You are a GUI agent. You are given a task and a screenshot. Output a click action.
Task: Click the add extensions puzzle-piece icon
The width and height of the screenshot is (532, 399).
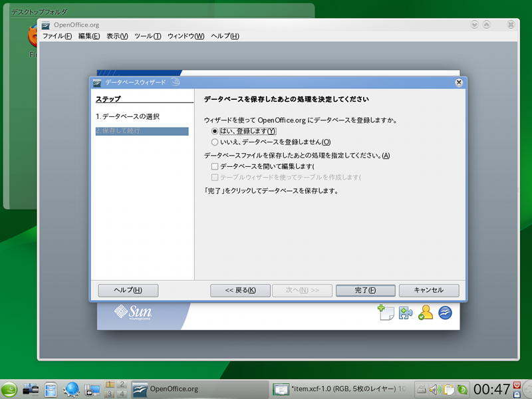pyautogui.click(x=406, y=313)
